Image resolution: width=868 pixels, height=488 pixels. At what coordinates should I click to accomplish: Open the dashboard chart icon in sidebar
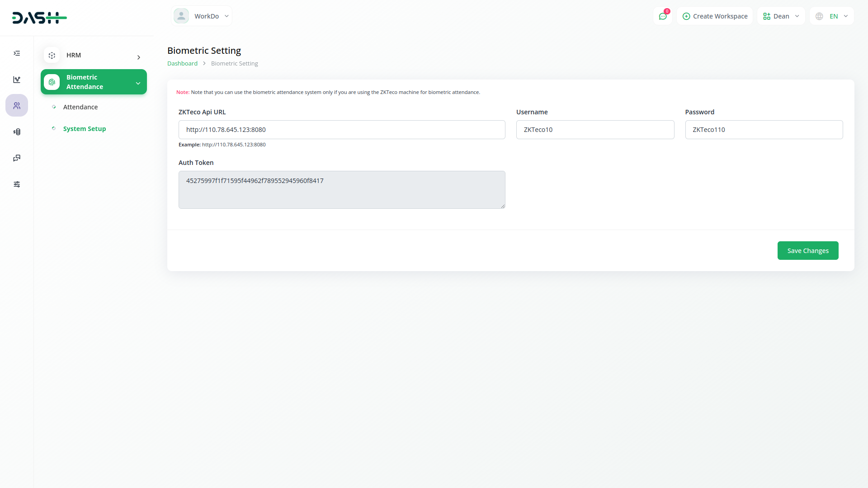pyautogui.click(x=17, y=80)
